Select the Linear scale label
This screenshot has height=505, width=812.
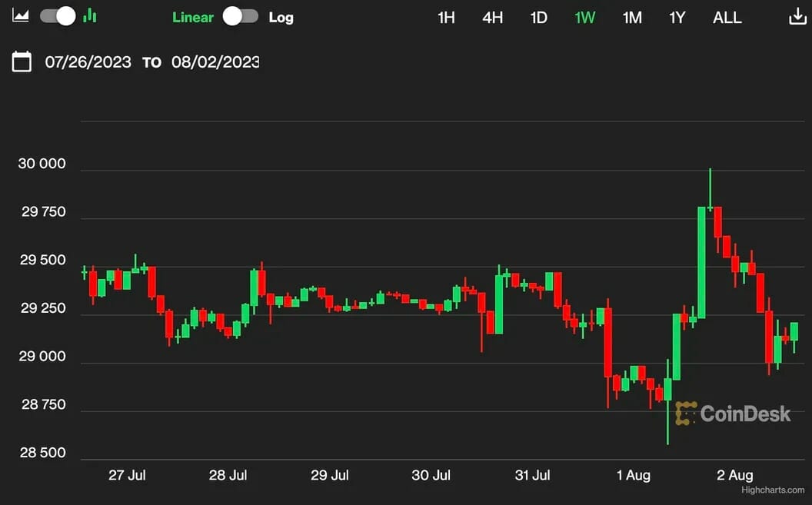(x=193, y=17)
